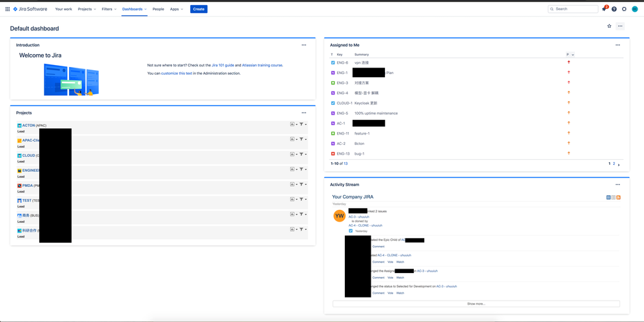Open reports dropdown for ACTON project
The image size is (644, 322).
(x=294, y=124)
